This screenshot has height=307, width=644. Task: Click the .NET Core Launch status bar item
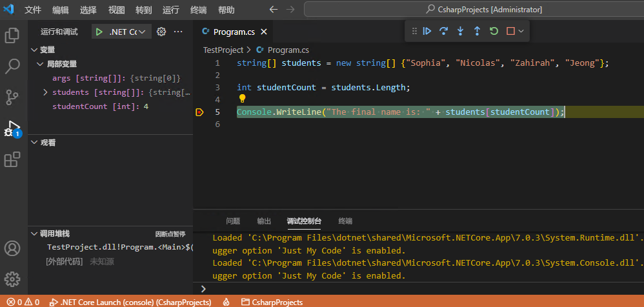click(130, 302)
